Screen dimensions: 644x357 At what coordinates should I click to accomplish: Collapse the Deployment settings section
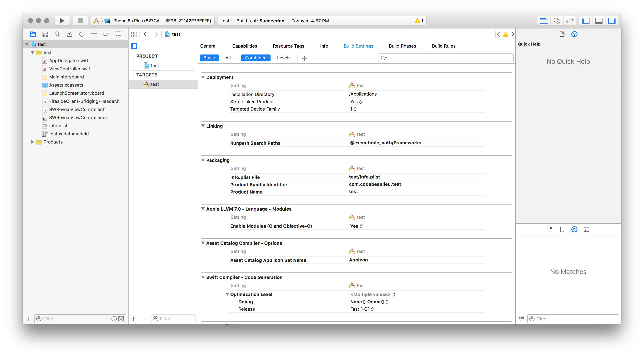click(x=203, y=77)
